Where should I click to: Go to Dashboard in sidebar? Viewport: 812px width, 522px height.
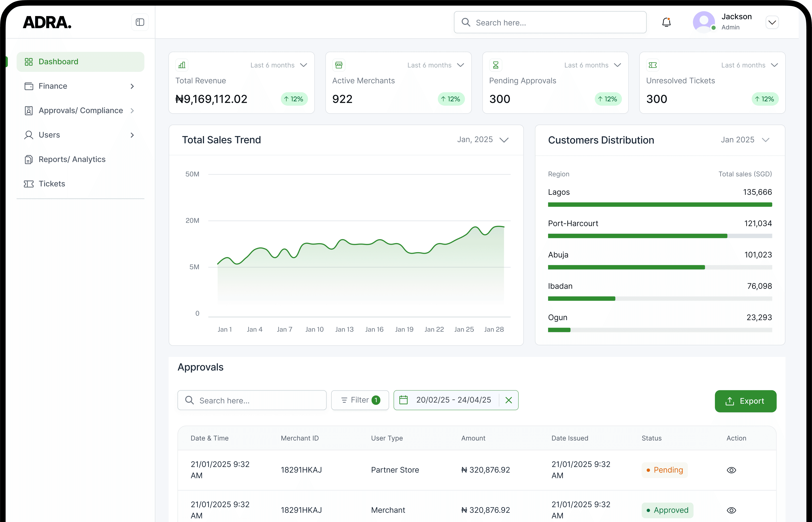(x=80, y=62)
